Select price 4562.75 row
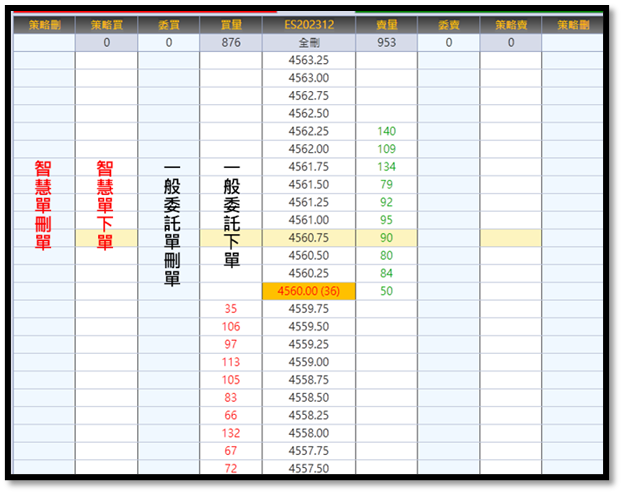The image size is (622, 493). point(309,96)
